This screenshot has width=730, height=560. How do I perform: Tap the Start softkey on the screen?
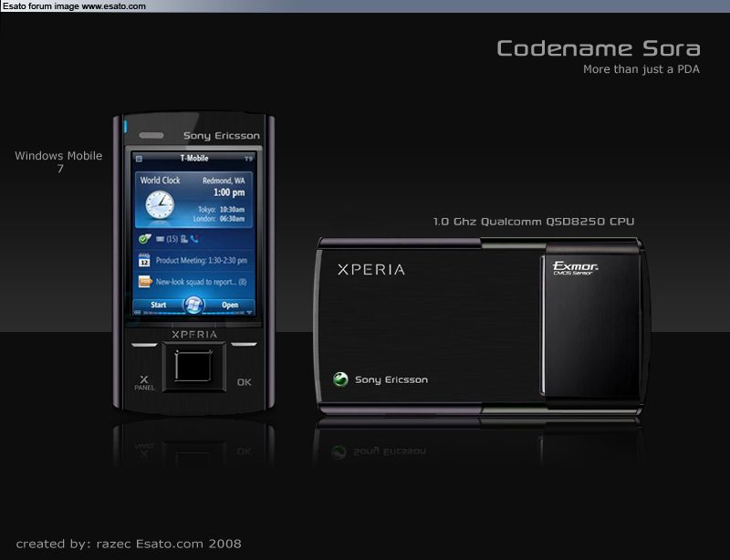tap(158, 305)
